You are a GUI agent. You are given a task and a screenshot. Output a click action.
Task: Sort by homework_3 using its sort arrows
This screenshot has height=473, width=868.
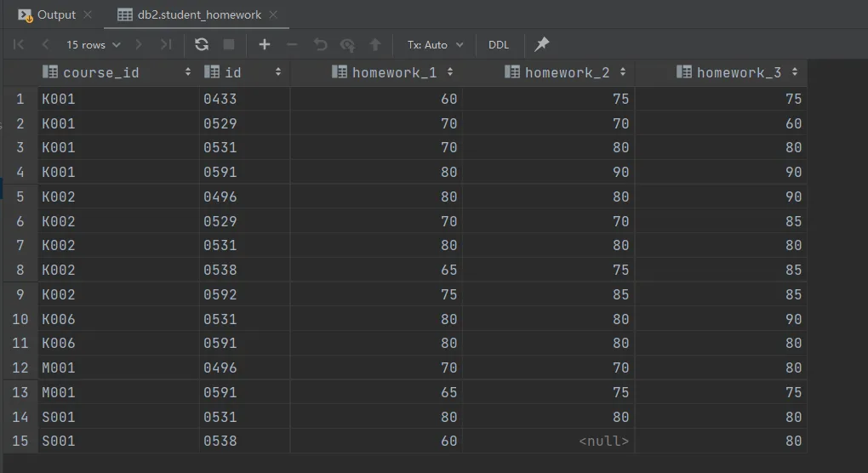click(x=795, y=72)
